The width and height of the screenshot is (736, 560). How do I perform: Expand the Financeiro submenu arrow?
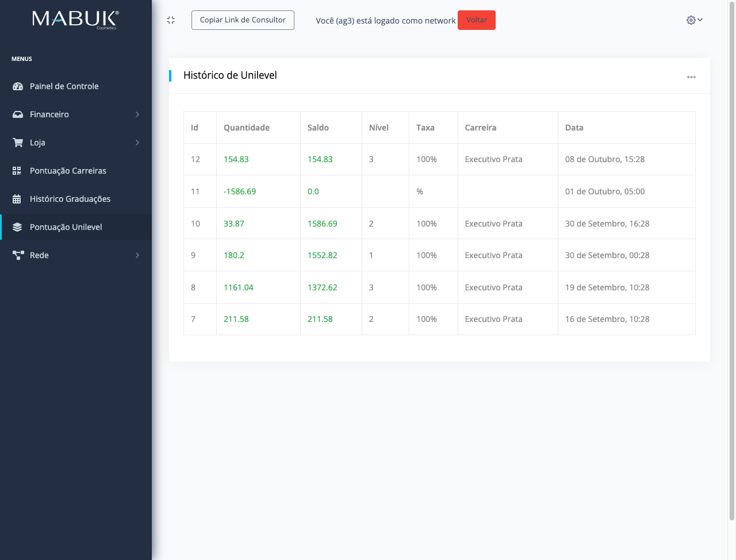(137, 114)
